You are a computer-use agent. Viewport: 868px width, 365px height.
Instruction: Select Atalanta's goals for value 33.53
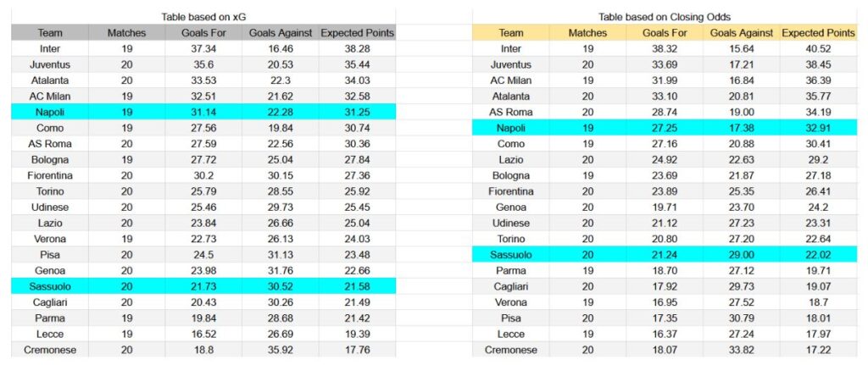point(203,80)
